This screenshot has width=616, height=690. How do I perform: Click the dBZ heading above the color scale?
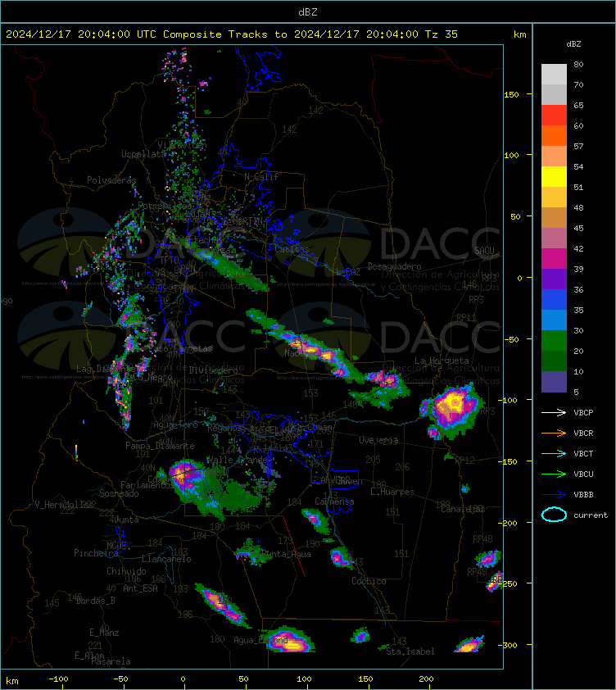(x=573, y=44)
